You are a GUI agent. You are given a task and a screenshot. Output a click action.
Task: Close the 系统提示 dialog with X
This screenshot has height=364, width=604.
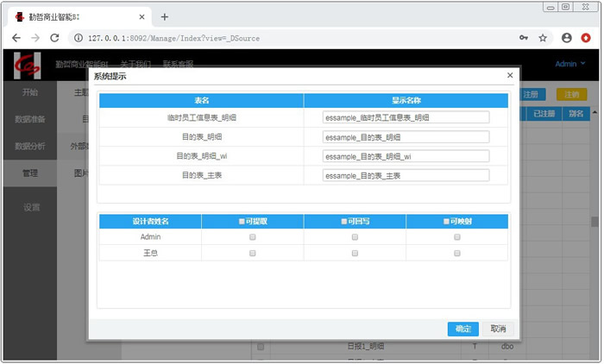tap(510, 76)
